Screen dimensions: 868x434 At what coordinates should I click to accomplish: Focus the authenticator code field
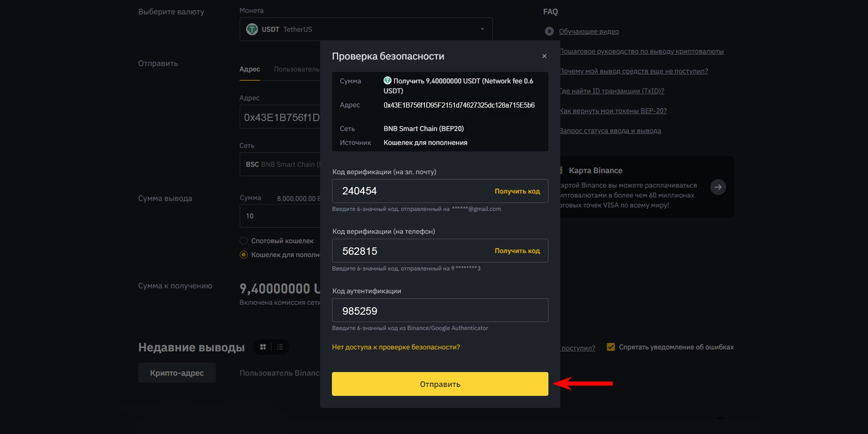[x=440, y=310]
